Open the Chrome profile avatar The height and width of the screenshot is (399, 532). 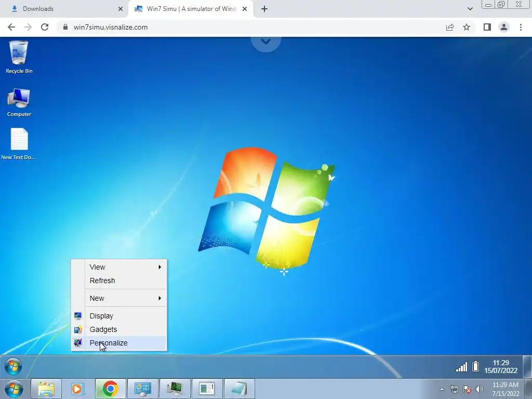tap(504, 27)
